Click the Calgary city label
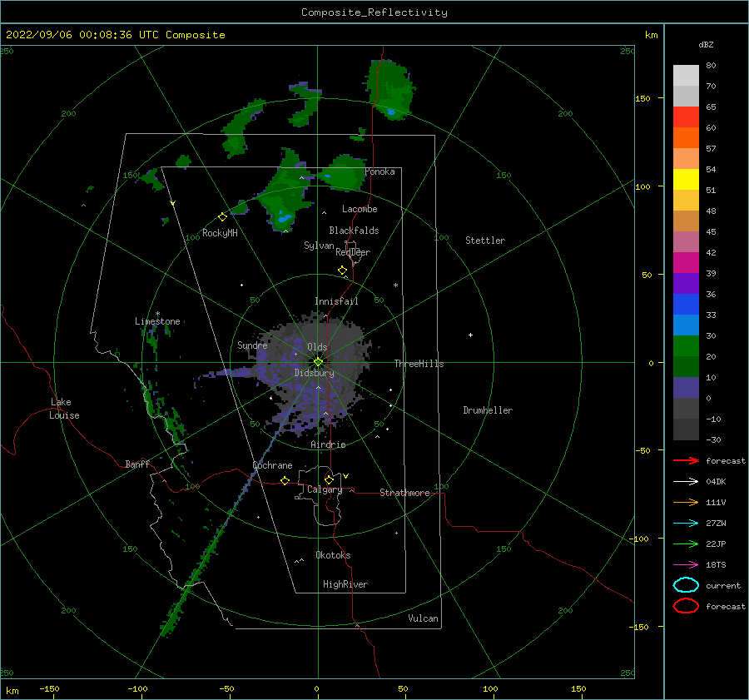The height and width of the screenshot is (700, 749). click(325, 489)
